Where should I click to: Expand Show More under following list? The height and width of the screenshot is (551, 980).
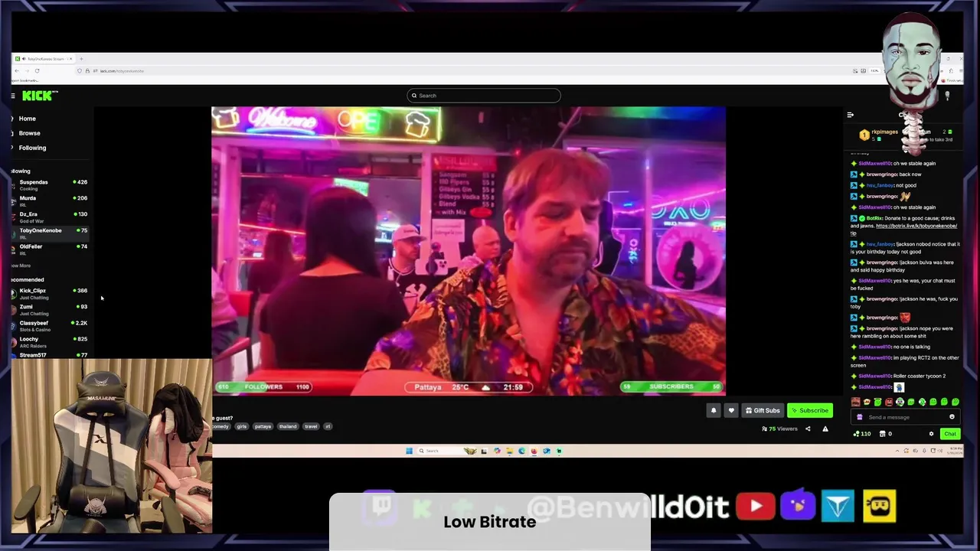[21, 266]
